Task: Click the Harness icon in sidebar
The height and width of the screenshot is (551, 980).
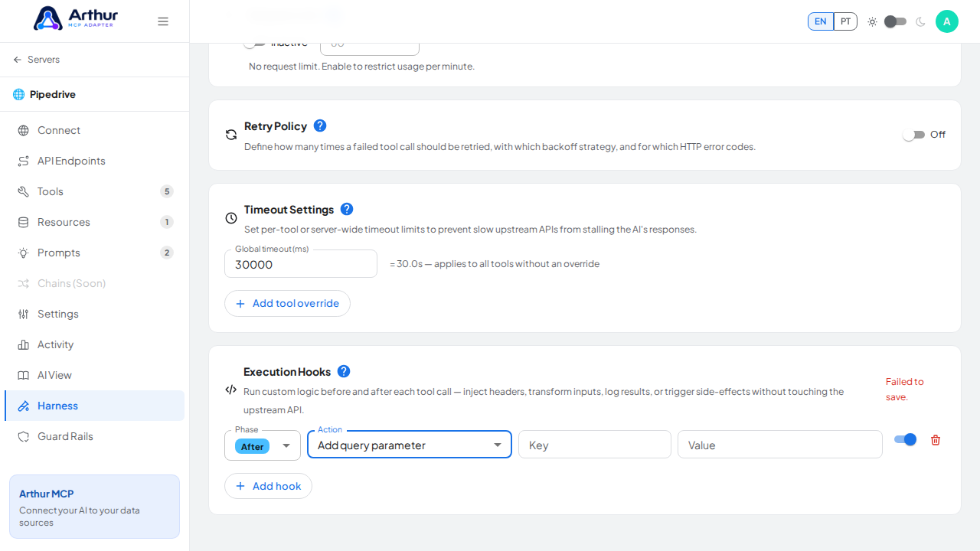Action: pos(24,406)
